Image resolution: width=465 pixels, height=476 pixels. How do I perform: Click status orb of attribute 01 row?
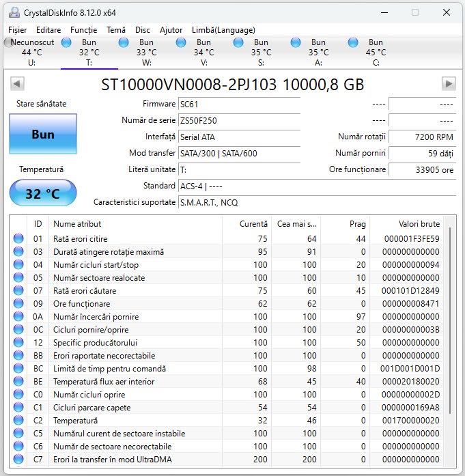(x=18, y=238)
